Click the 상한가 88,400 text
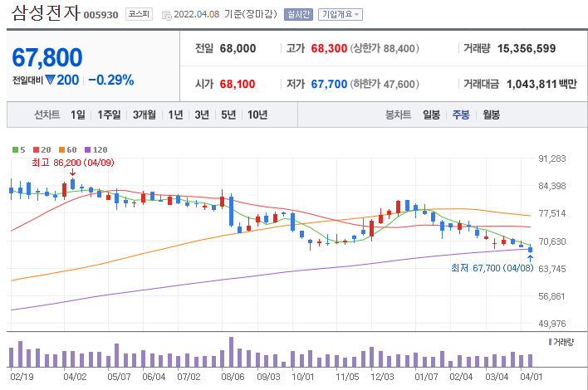This screenshot has width=588, height=390. click(x=385, y=49)
